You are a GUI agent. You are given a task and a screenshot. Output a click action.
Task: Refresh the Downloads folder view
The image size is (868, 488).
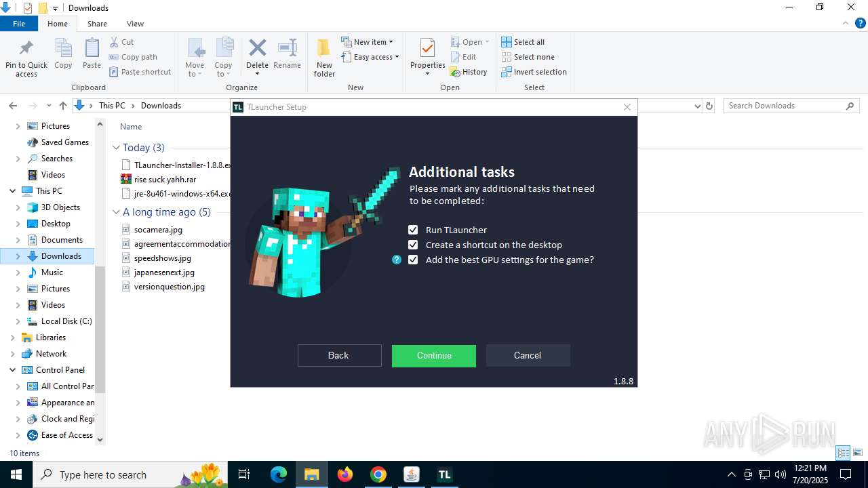(x=709, y=106)
